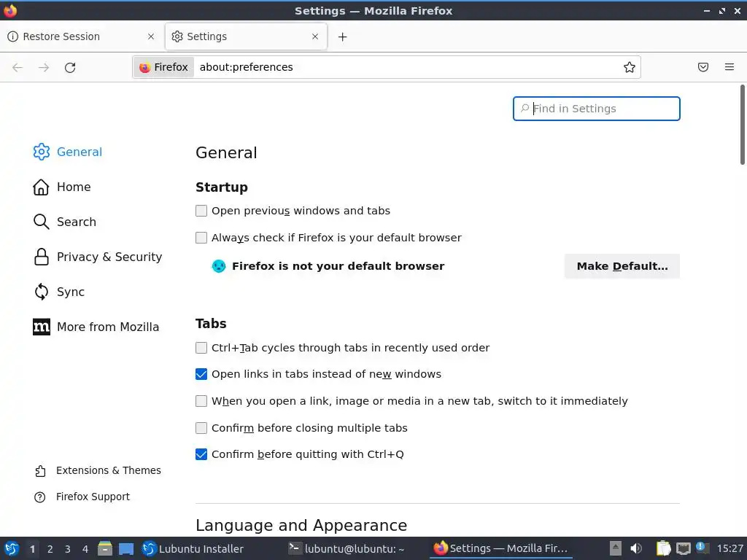This screenshot has width=747, height=560.
Task: Open a new tab with the plus icon
Action: pos(343,37)
